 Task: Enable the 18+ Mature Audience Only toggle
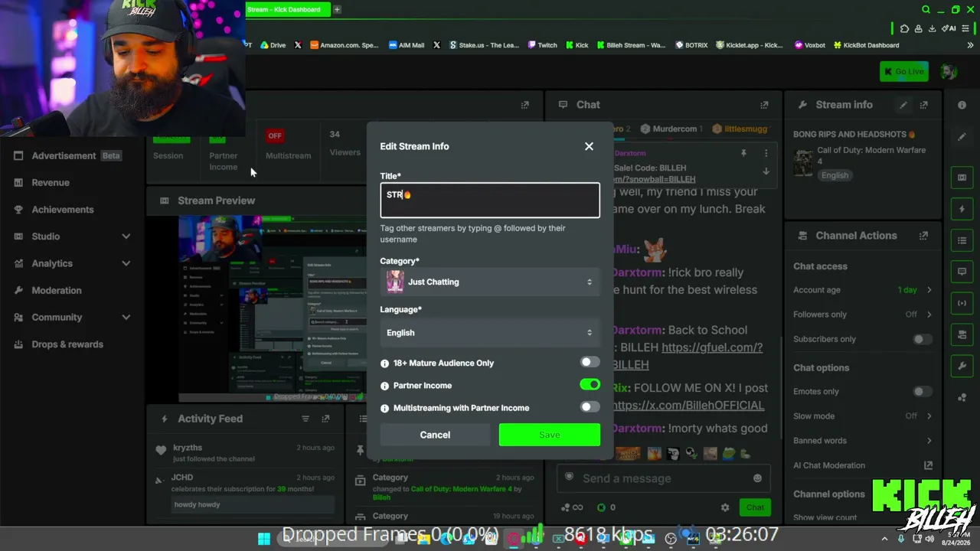coord(590,363)
